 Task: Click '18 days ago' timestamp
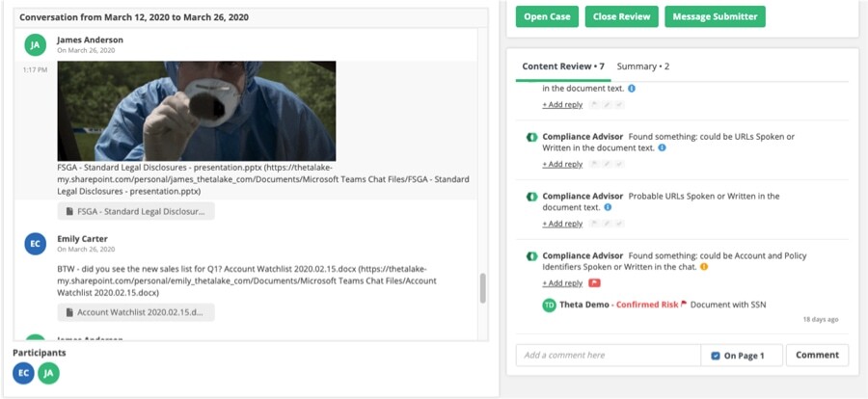click(821, 320)
